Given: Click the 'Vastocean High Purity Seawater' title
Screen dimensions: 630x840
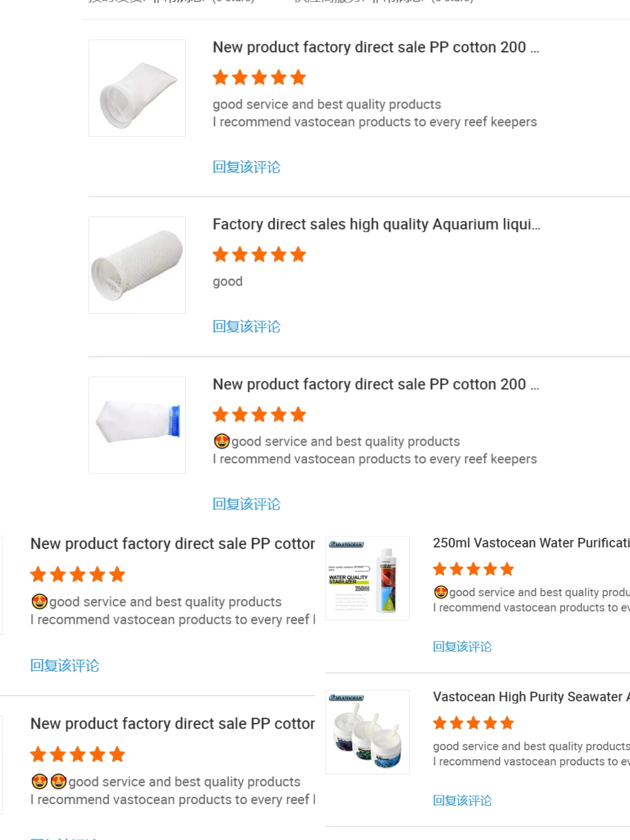Looking at the screenshot, I should (x=531, y=697).
